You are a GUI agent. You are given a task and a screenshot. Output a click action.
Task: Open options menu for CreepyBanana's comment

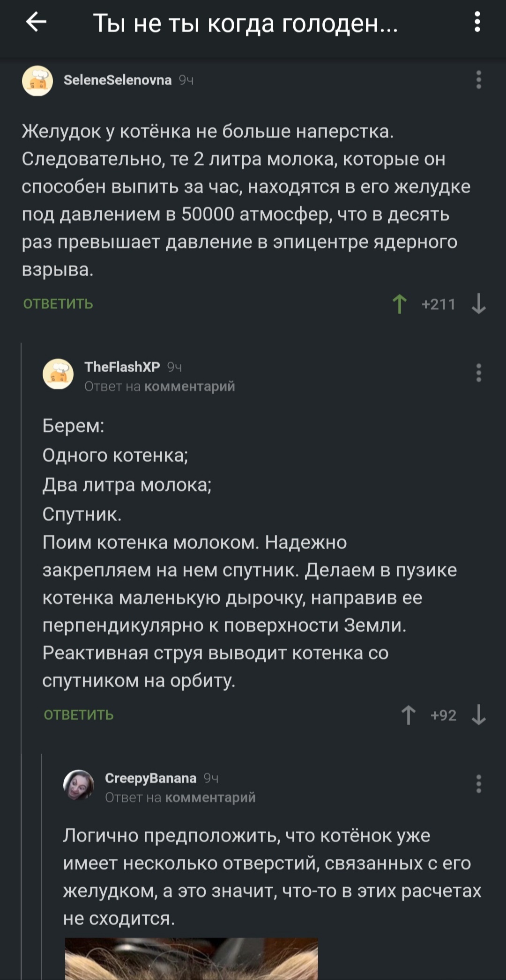pos(478,784)
